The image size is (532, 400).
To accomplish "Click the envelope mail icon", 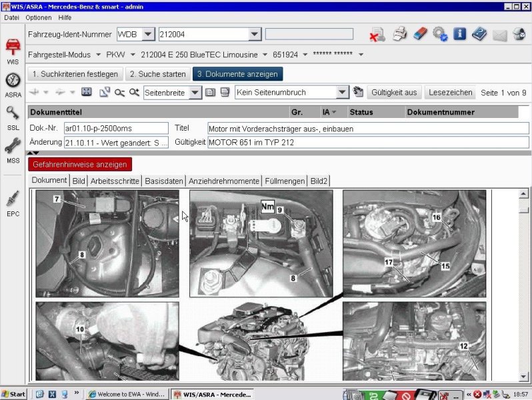I will (499, 35).
